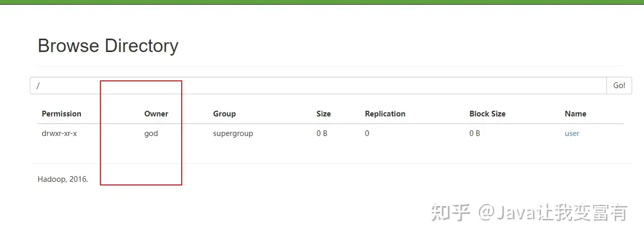This screenshot has height=238, width=644.
Task: Open the user directory link
Action: 572,133
